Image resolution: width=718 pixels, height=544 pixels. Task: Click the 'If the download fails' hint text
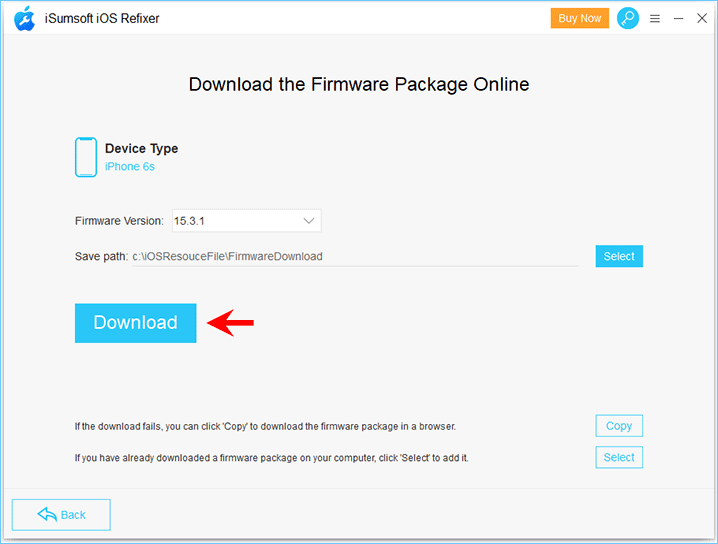(265, 426)
